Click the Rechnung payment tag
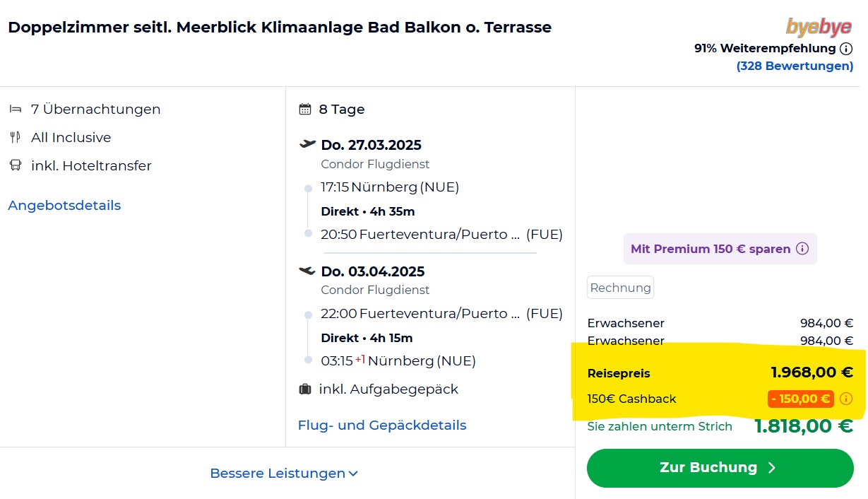 tap(620, 288)
